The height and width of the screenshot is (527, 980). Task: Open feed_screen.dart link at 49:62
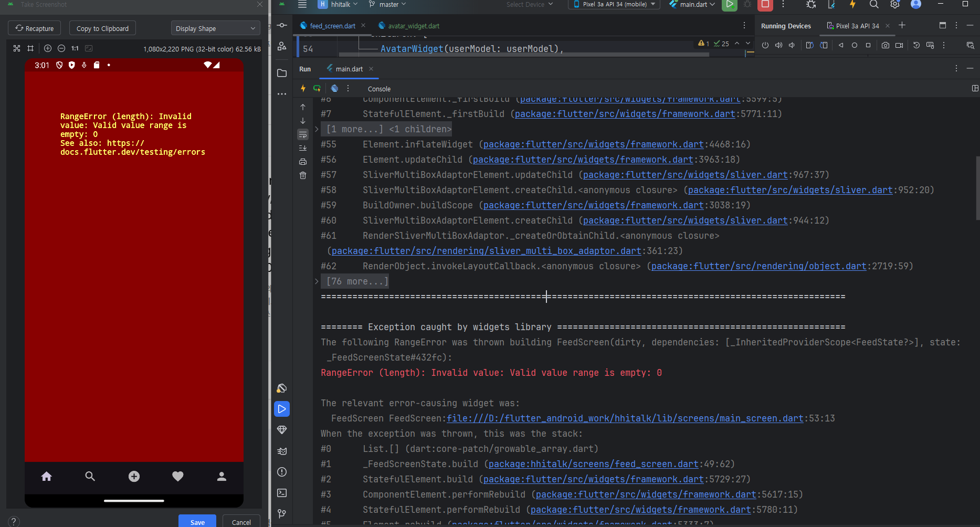coord(593,464)
